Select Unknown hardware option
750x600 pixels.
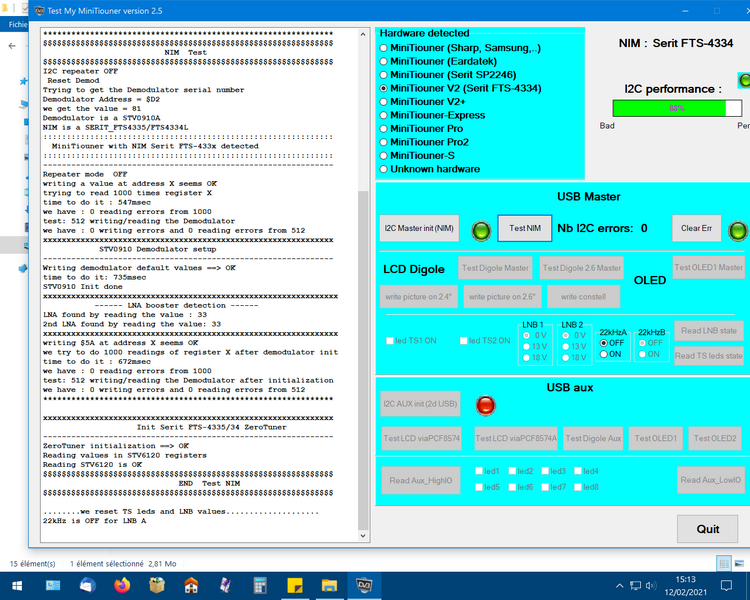(x=383, y=169)
